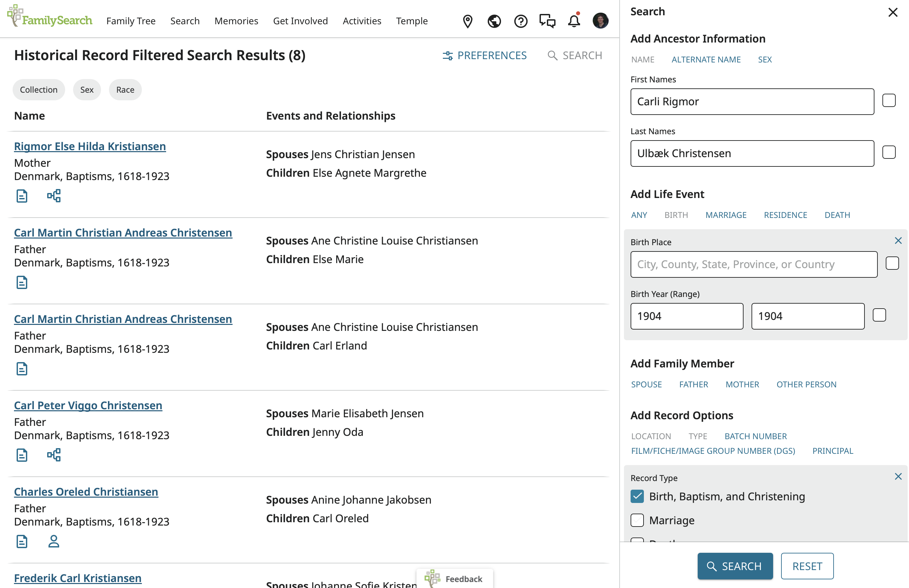Open the Sex filter chip

click(x=87, y=90)
